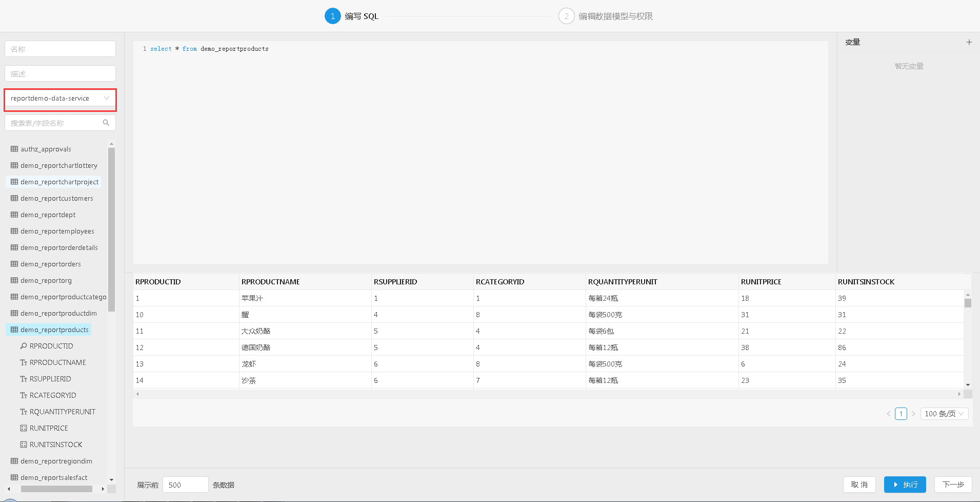
Task: Click page number 1 in pagination
Action: click(x=901, y=414)
